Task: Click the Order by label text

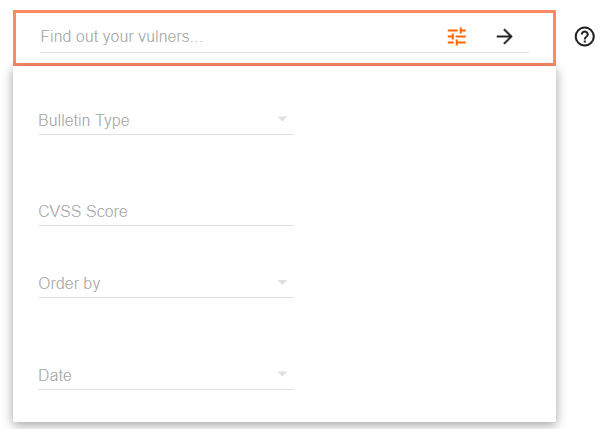Action: (69, 284)
